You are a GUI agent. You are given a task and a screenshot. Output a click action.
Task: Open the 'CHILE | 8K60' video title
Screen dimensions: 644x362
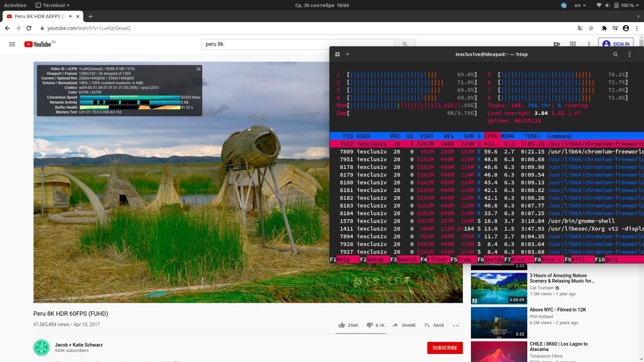[x=558, y=346]
